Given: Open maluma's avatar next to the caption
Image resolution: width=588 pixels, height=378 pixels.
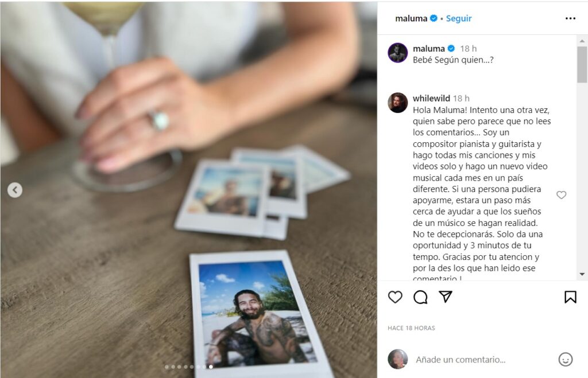Looking at the screenshot, I should coord(397,52).
